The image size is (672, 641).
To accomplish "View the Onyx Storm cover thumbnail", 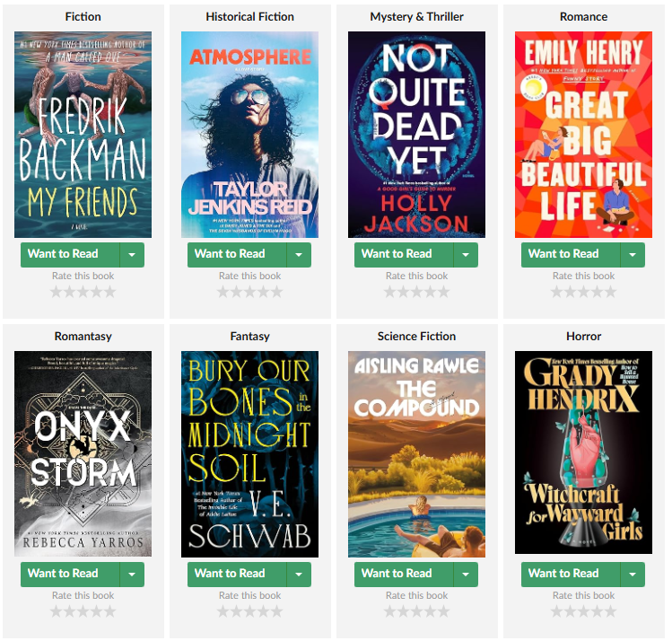I will [83, 454].
